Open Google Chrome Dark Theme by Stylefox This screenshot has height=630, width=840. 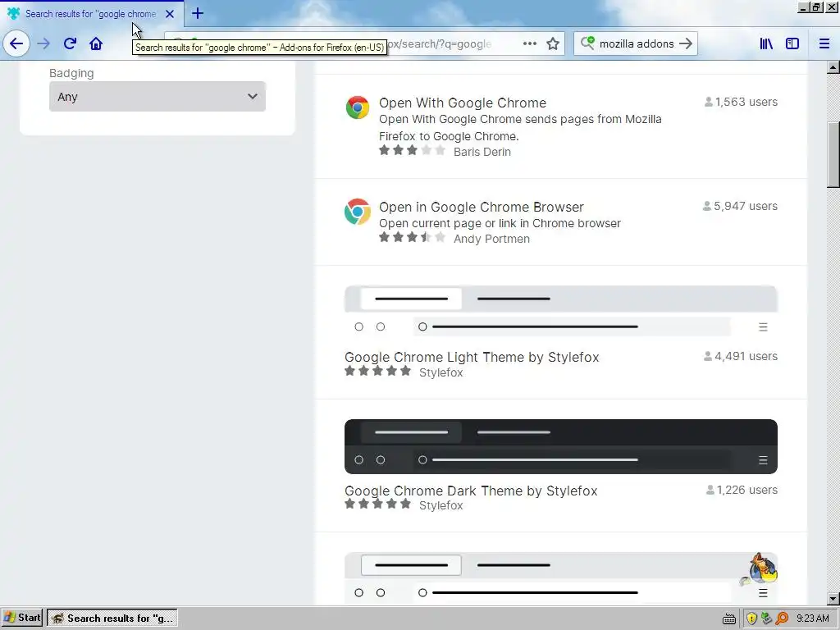pyautogui.click(x=471, y=491)
